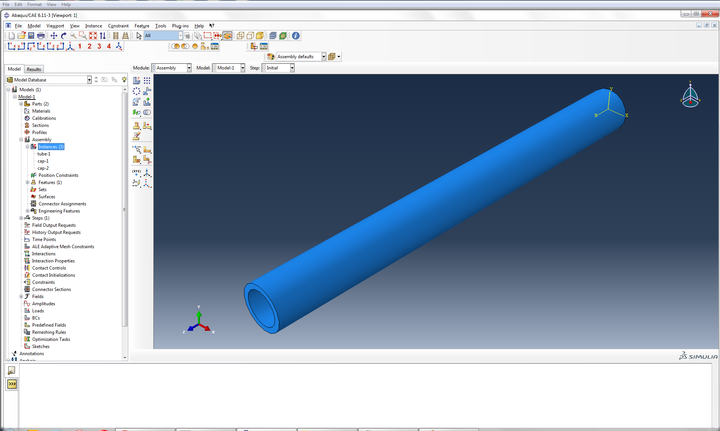Select the Pan view tool
This screenshot has height=431, width=720.
(54, 36)
